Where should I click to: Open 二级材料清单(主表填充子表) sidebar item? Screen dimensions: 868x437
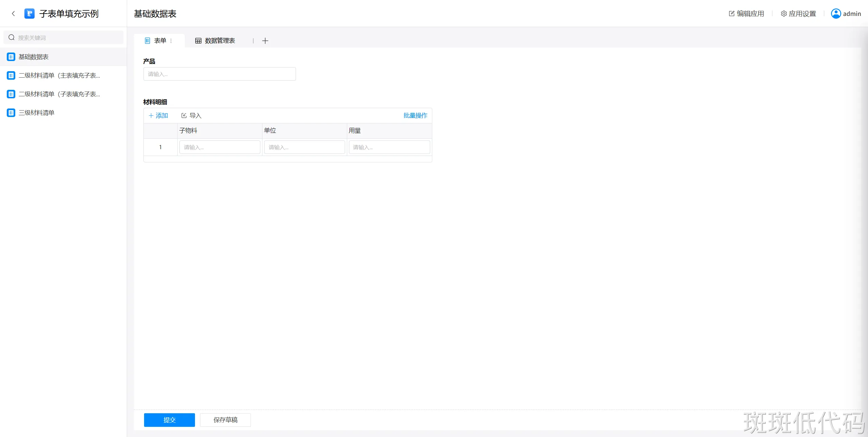pos(59,75)
